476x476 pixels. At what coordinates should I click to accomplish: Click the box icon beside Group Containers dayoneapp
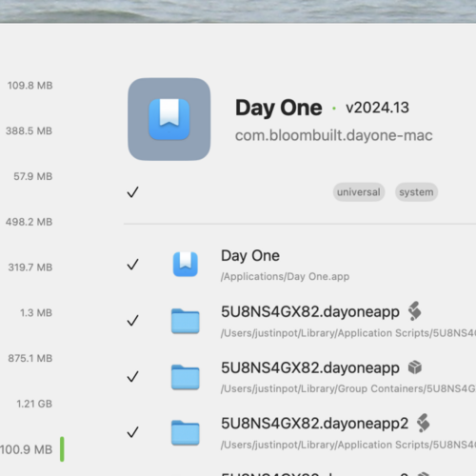[x=415, y=367]
